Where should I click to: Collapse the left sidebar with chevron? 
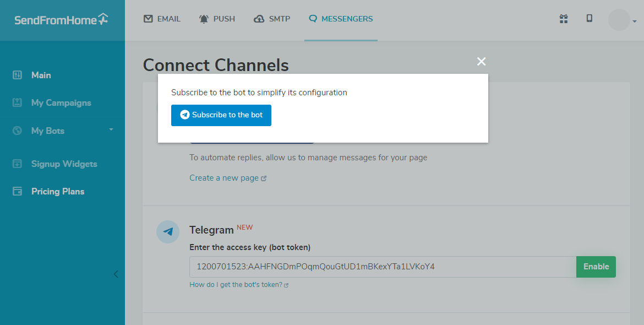116,274
